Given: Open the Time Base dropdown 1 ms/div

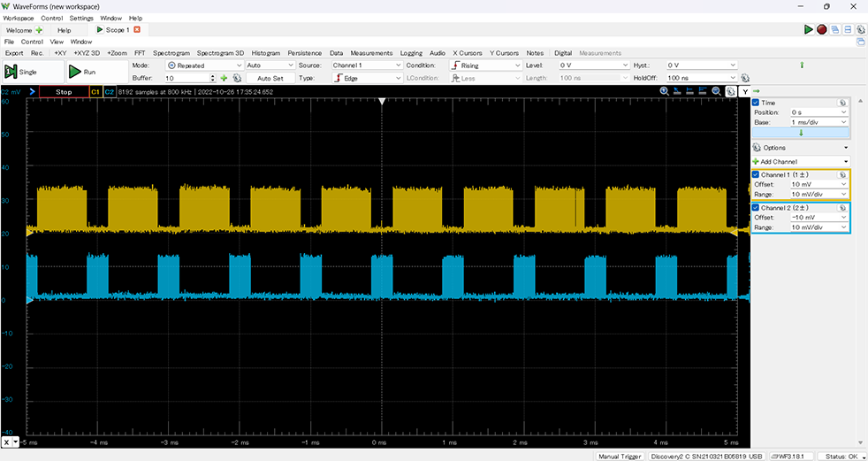Looking at the screenshot, I should click(819, 122).
